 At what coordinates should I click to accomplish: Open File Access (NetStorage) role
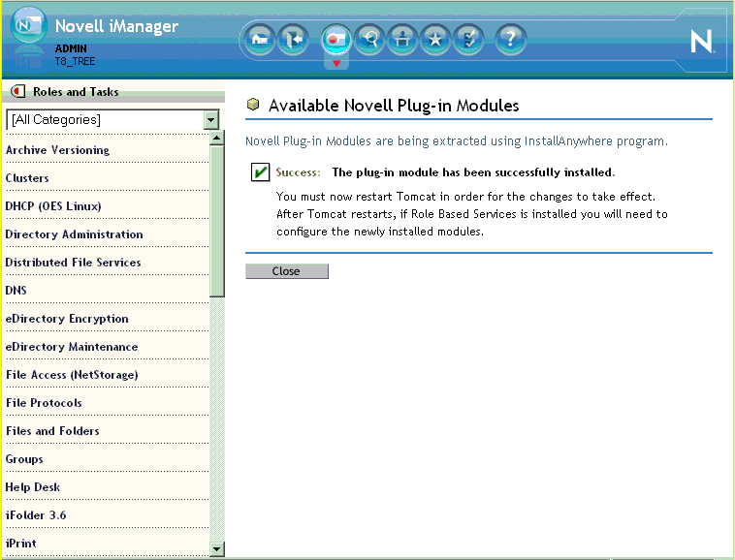pos(72,375)
